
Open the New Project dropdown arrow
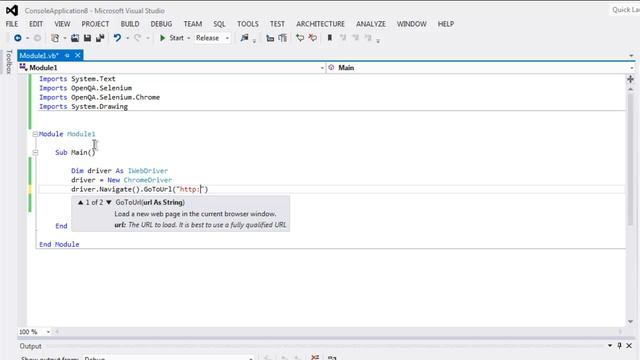(x=64, y=38)
